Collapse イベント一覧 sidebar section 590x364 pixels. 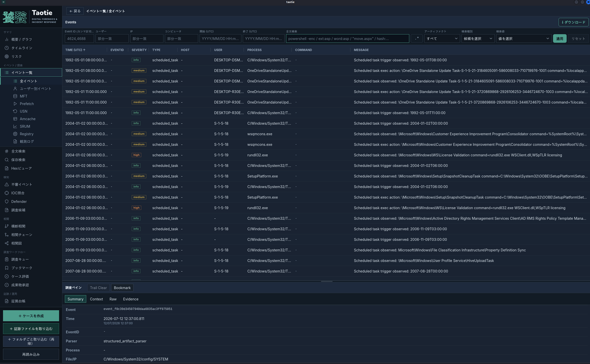tap(31, 72)
